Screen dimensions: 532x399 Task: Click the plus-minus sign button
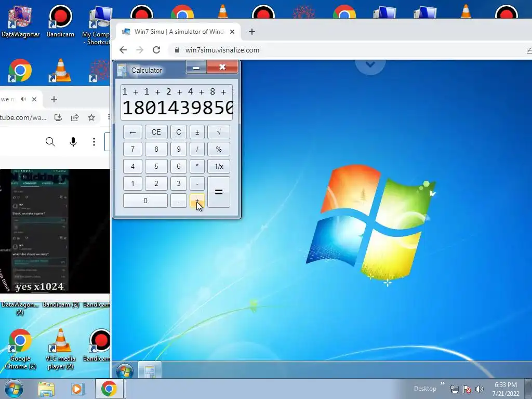(197, 132)
